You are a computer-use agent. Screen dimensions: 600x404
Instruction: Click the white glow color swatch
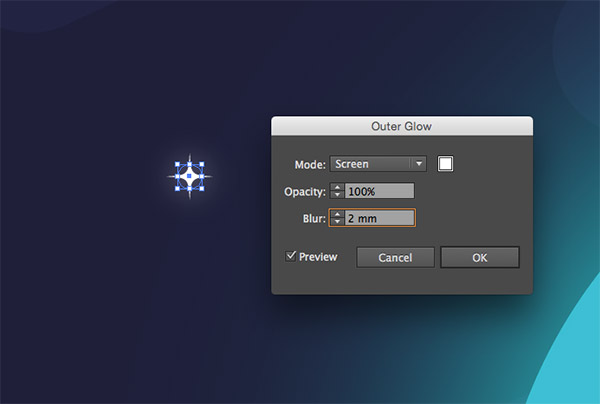point(445,164)
